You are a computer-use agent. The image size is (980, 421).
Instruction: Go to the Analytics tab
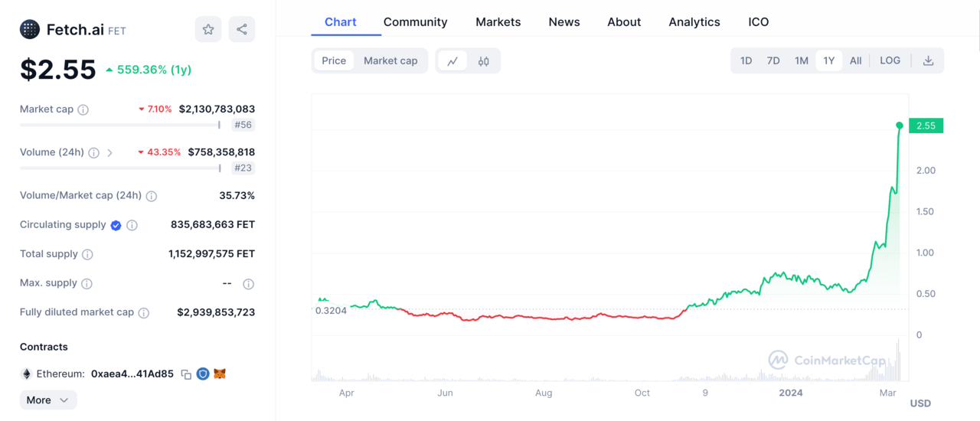(694, 22)
